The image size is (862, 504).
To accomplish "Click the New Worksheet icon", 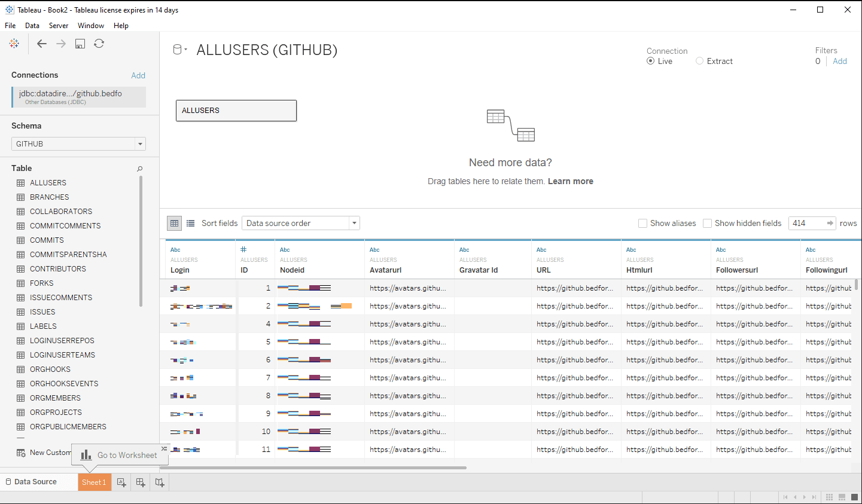I will point(121,482).
